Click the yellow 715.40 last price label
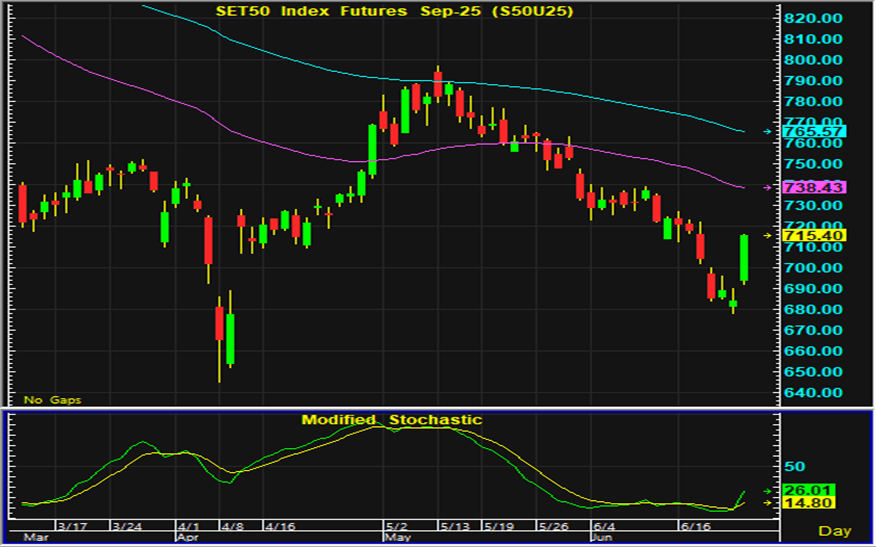This screenshot has width=876, height=547. point(814,235)
